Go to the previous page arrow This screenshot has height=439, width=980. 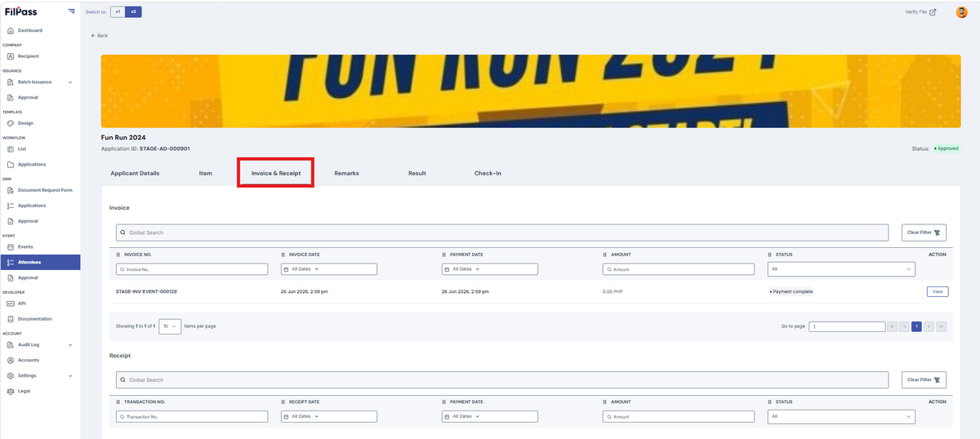pyautogui.click(x=904, y=326)
